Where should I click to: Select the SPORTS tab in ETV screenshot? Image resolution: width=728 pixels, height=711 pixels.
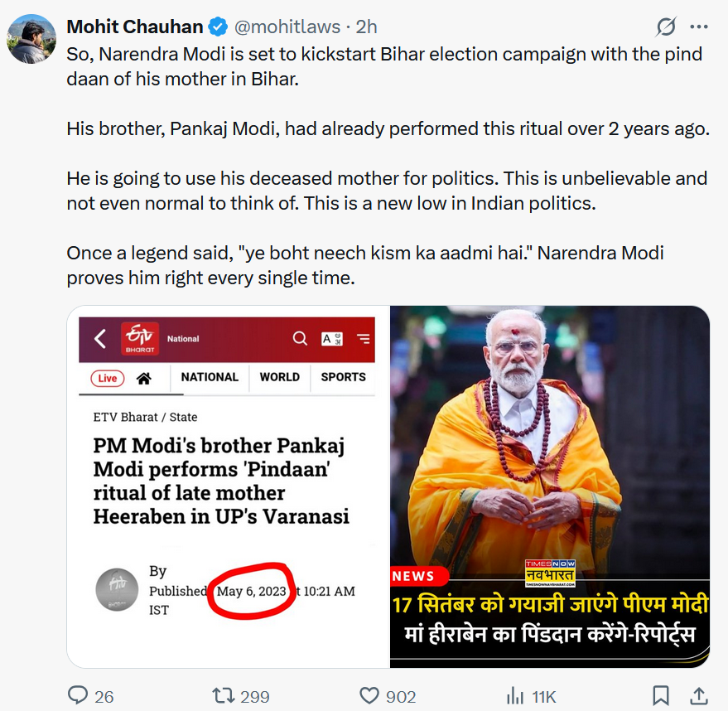pos(343,377)
